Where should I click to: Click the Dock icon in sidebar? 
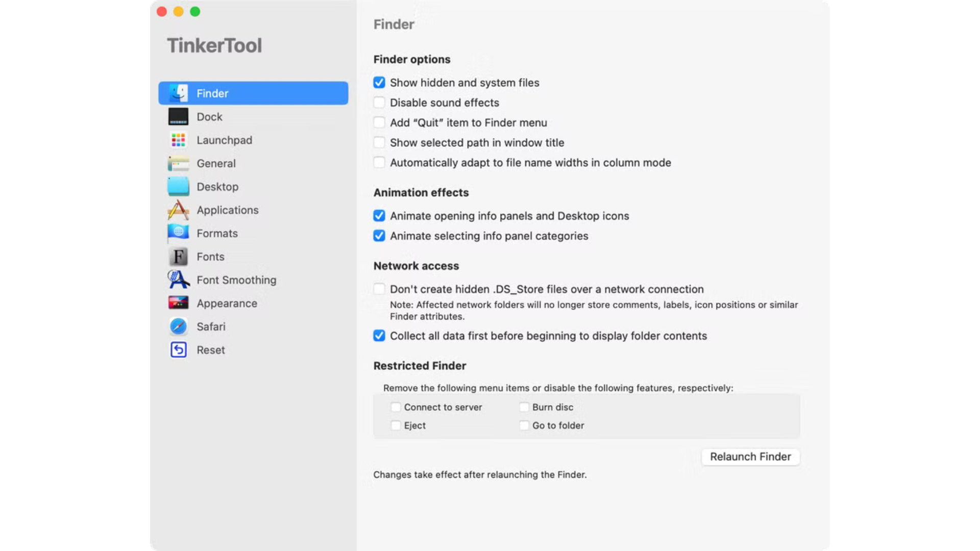[178, 117]
